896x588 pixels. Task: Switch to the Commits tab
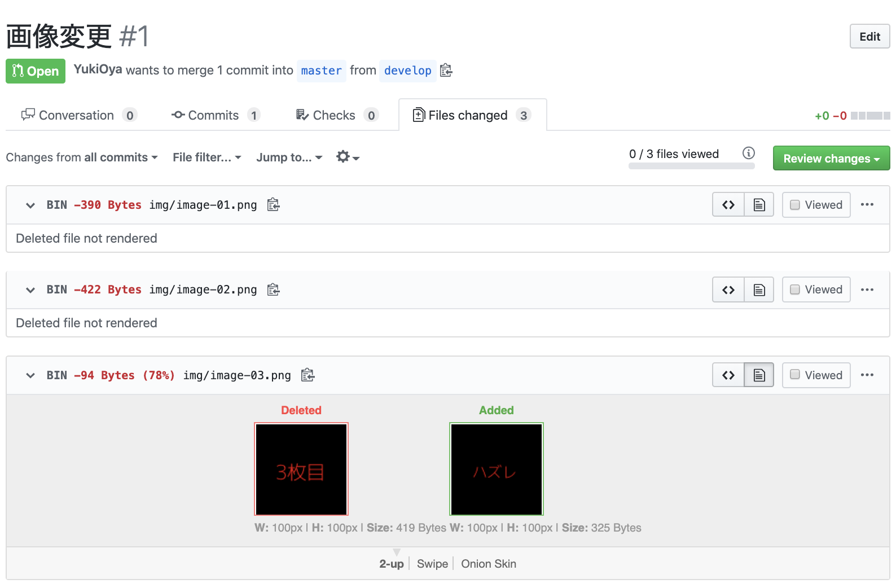[x=216, y=115]
